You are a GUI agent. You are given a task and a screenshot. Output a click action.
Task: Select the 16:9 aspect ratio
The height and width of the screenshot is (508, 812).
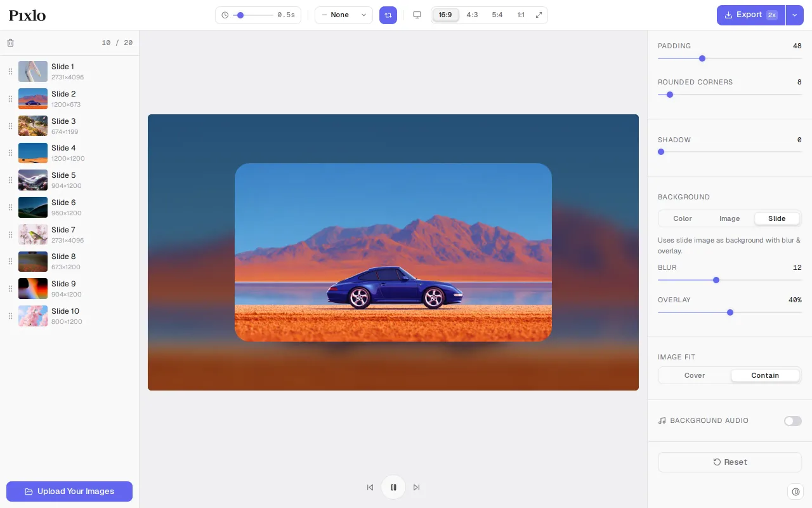tap(445, 15)
